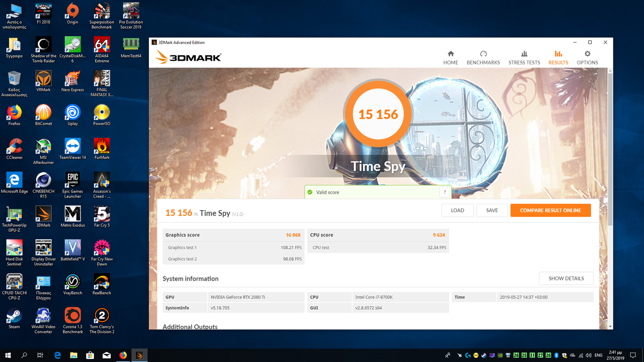This screenshot has height=362, width=644.
Task: Open Corona 1.3 Benchmark desktop icon
Action: pos(72,320)
